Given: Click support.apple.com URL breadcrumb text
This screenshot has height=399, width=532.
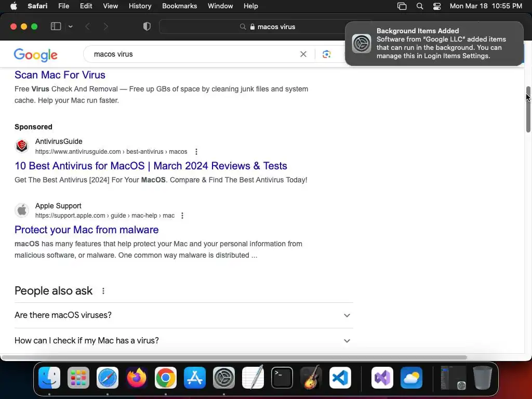Looking at the screenshot, I should pos(105,216).
